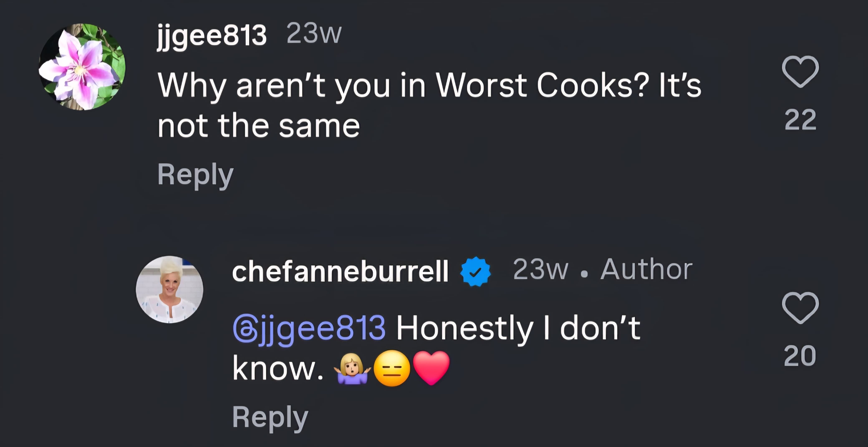
Task: Click the 23w timestamp next to jjgee813
Action: (x=314, y=33)
